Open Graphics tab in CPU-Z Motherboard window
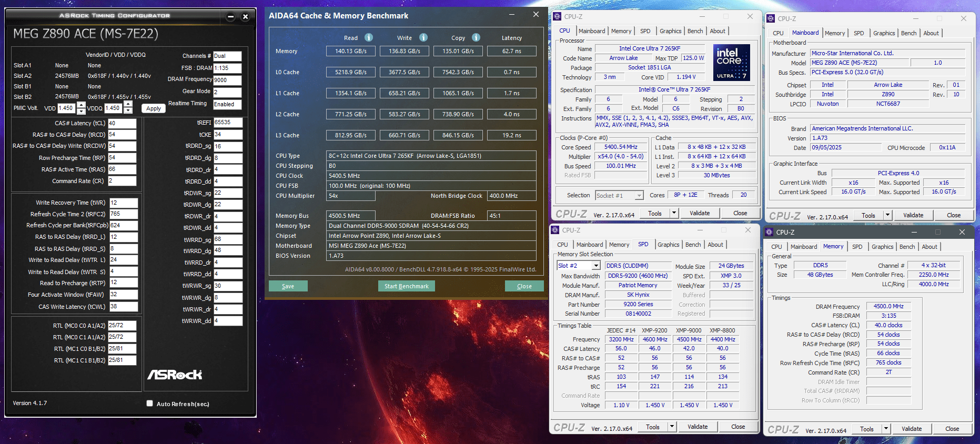980x444 pixels. coord(884,33)
